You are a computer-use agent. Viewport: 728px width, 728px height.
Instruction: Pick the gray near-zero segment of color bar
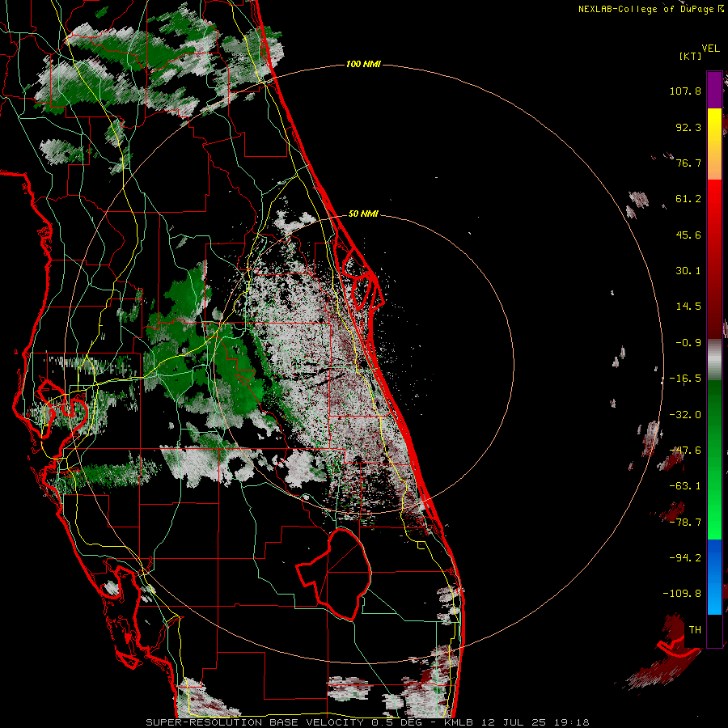(x=714, y=360)
